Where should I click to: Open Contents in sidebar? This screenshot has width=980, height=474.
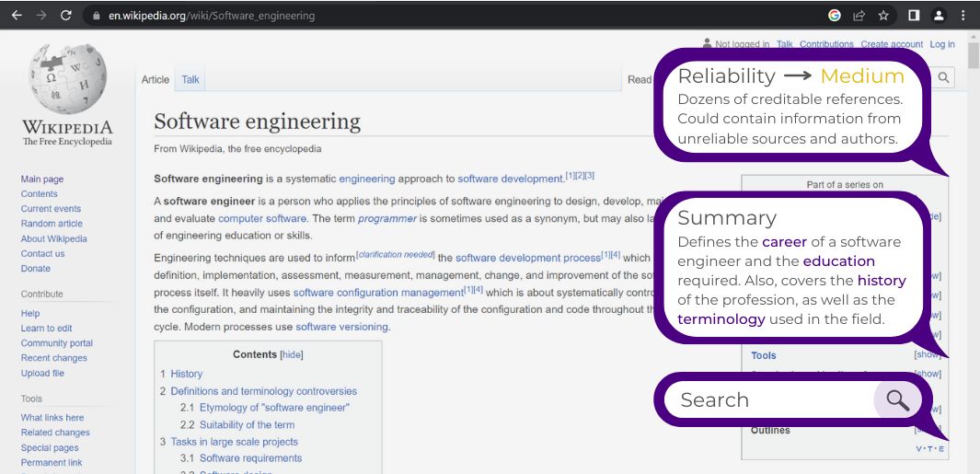pos(39,194)
